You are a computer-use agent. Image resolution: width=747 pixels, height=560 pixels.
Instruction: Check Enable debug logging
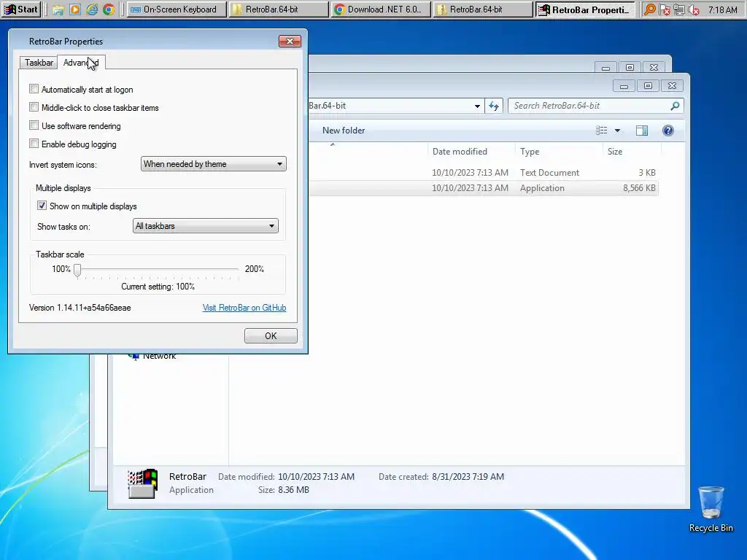[x=34, y=144]
